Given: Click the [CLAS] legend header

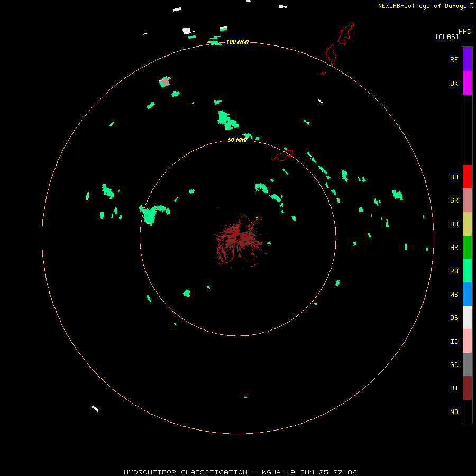Looking at the screenshot, I should (x=447, y=36).
